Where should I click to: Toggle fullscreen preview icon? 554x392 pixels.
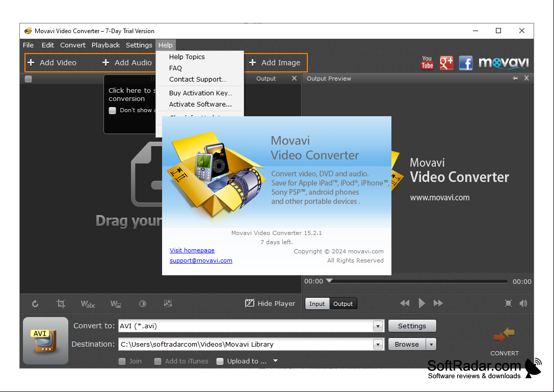coord(508,303)
